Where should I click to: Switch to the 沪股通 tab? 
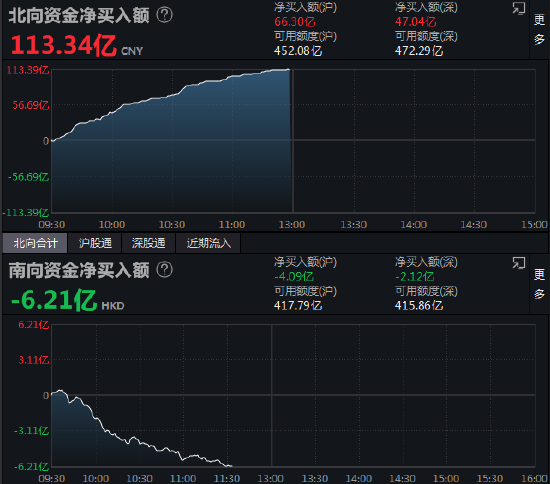point(95,243)
